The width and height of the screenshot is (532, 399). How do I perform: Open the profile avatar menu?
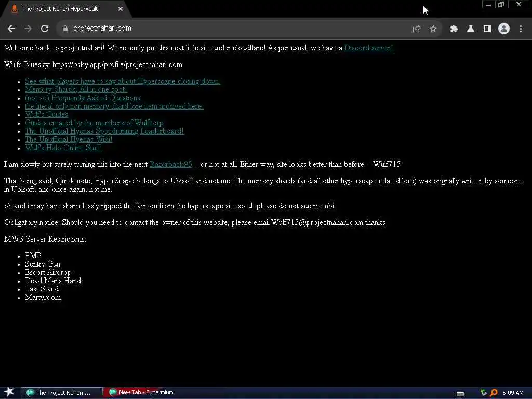point(504,29)
